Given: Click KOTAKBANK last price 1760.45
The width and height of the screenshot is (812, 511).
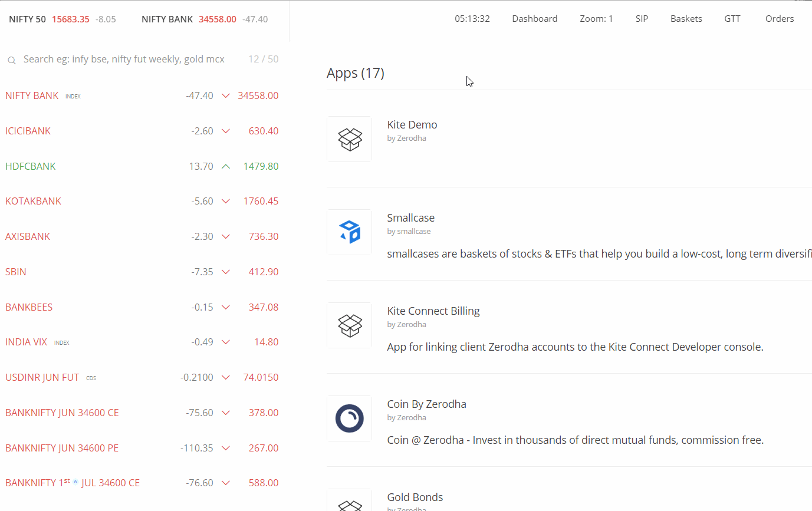Looking at the screenshot, I should click(261, 201).
